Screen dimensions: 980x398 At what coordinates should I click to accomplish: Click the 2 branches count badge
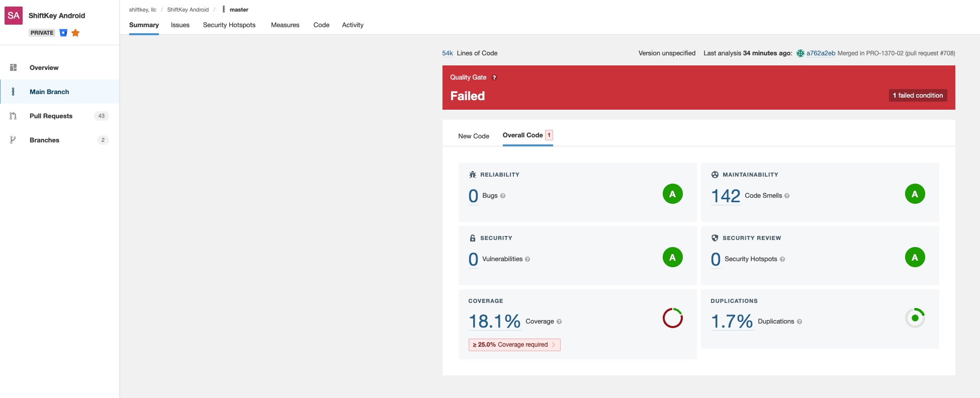click(103, 140)
